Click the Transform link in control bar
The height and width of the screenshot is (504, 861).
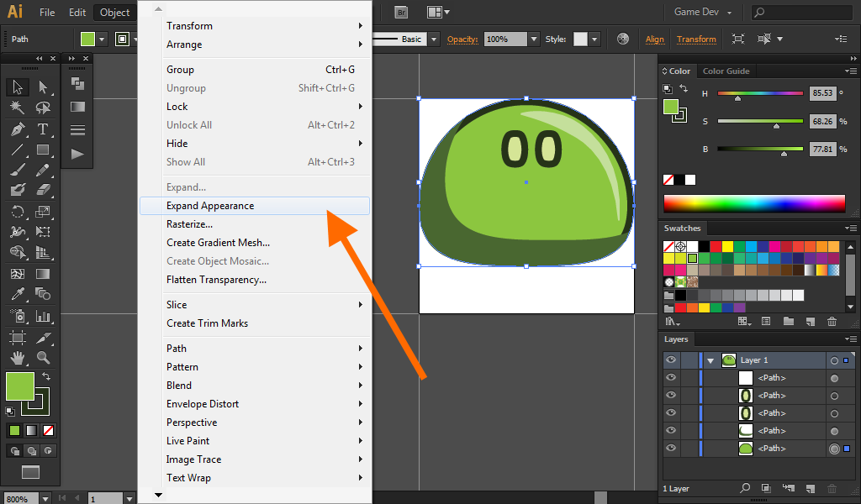[696, 39]
